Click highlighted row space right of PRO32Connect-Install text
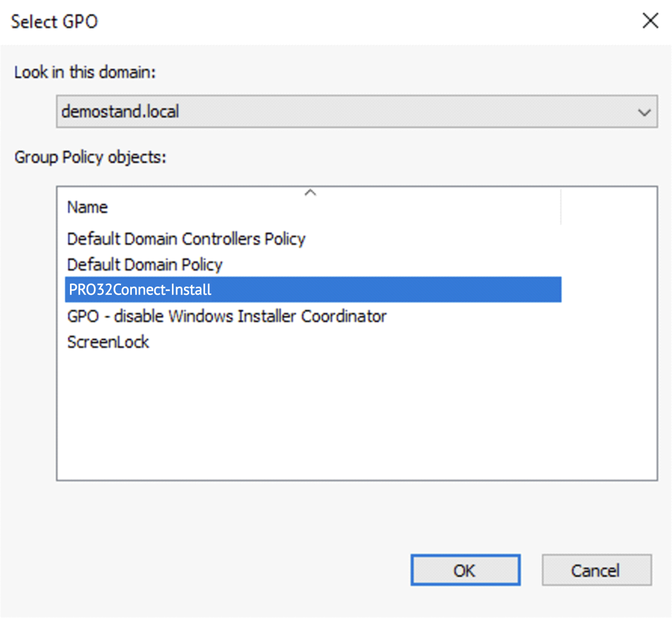Screen dimensions: 672x618 coord(384,290)
